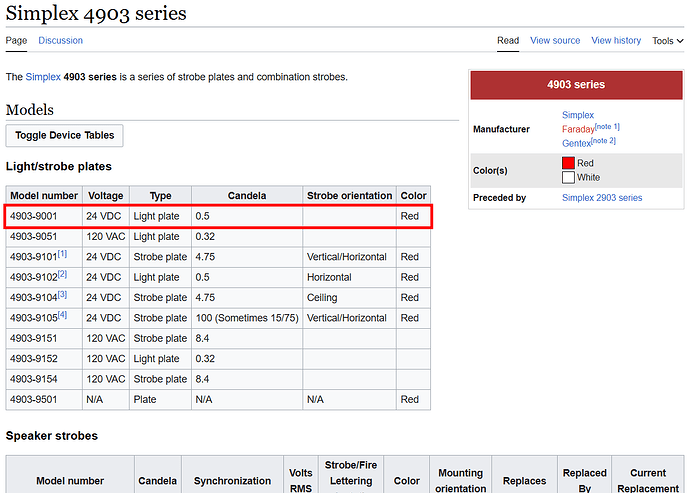Click the Toggle Device Tables button
Viewport: 690px width, 493px height.
tap(65, 135)
